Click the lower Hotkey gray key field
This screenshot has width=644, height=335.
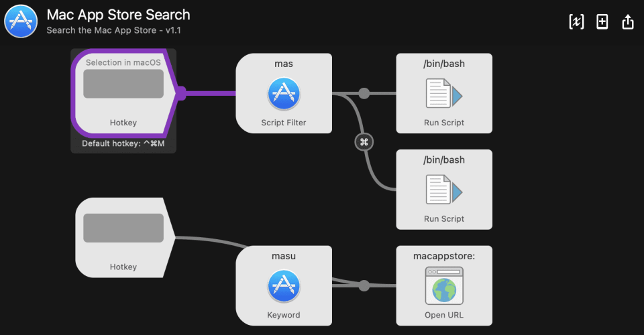click(123, 228)
